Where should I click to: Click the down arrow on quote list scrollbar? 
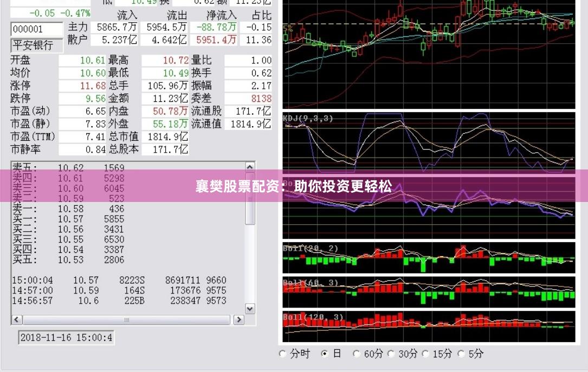pyautogui.click(x=249, y=309)
